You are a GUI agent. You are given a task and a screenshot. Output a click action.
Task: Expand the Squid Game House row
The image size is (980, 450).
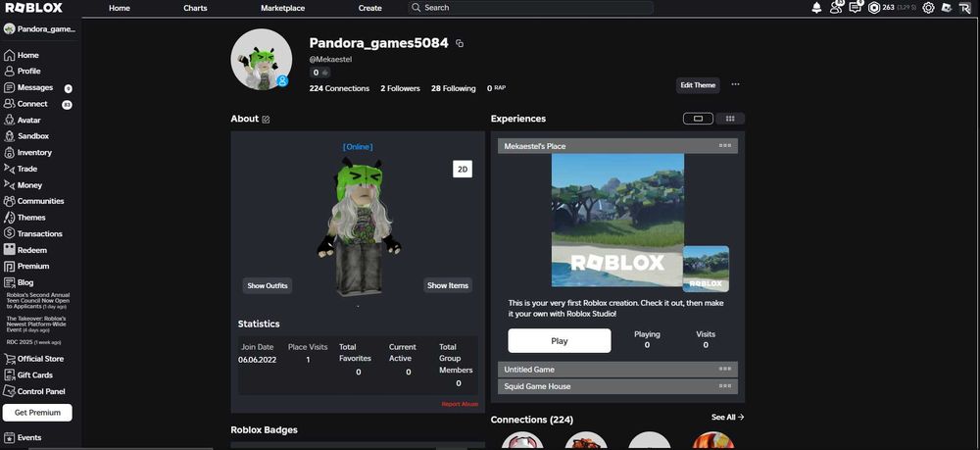pyautogui.click(x=617, y=386)
